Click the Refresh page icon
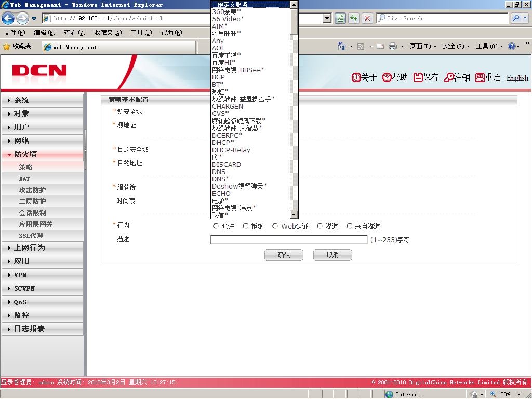This screenshot has width=532, height=399. click(x=353, y=18)
